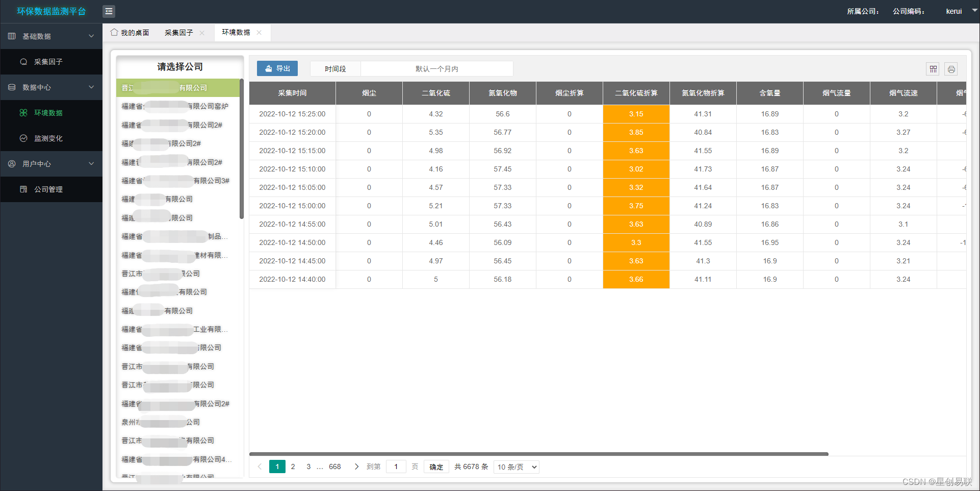This screenshot has height=491, width=980.
Task: Click the 公司管理 sidebar icon
Action: (23, 189)
